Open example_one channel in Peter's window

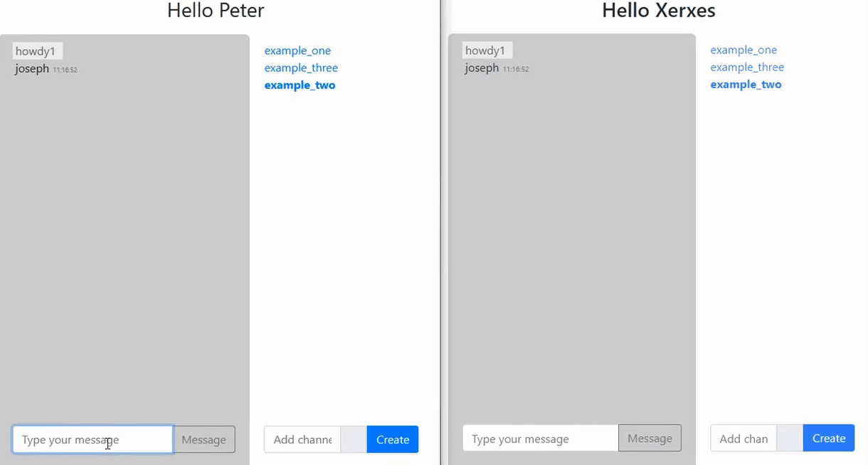point(297,50)
